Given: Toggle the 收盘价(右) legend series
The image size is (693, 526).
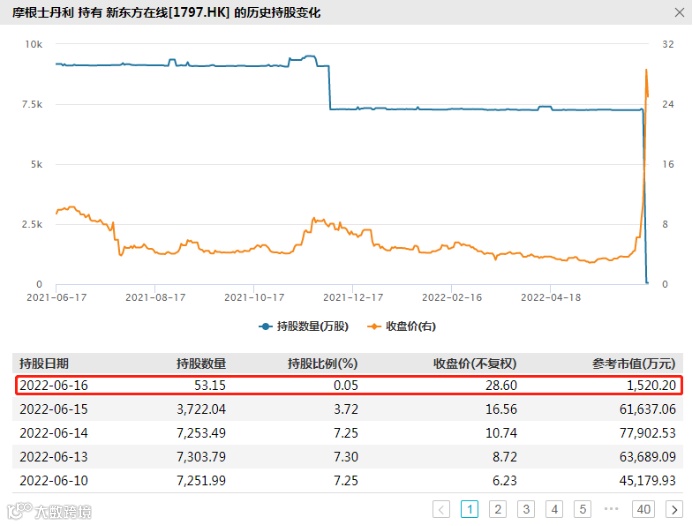Looking at the screenshot, I should [401, 326].
